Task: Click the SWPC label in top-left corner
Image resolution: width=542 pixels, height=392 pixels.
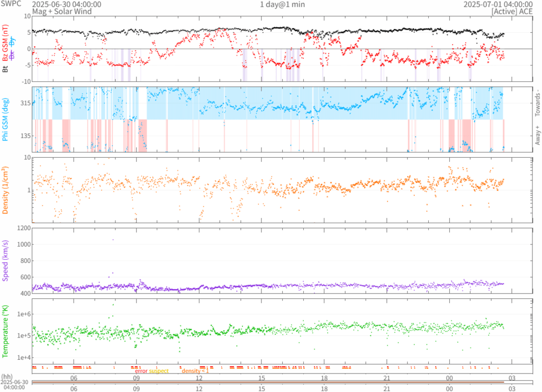Action: click(x=11, y=4)
